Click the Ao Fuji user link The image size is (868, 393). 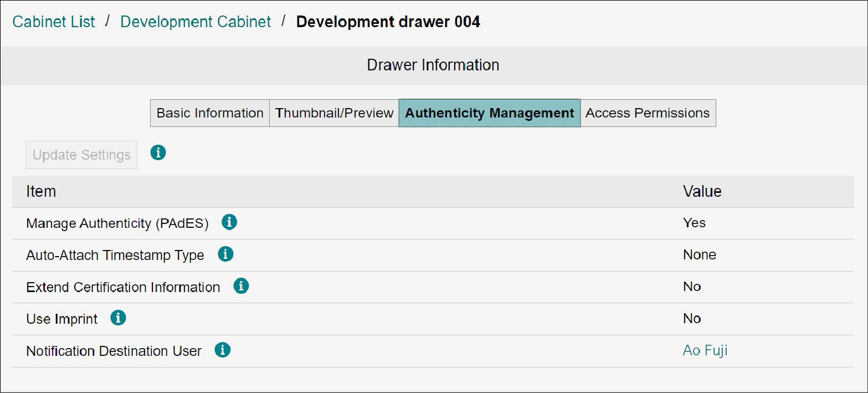point(705,351)
